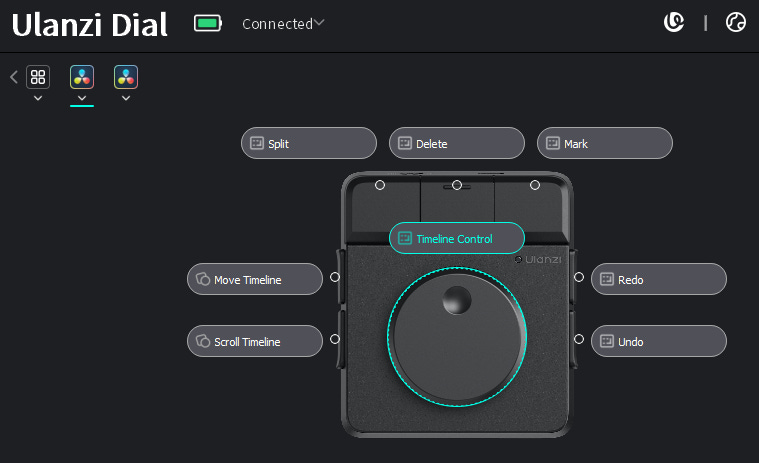
Task: Open the Ulanzi logo icon at top right
Action: coord(674,22)
